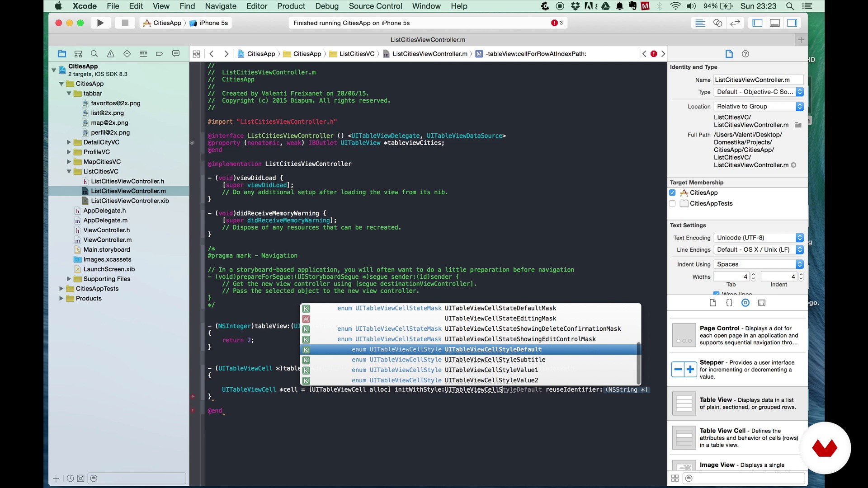The width and height of the screenshot is (868, 488).
Task: Open the Report navigator speech-bubble icon
Action: (x=176, y=54)
